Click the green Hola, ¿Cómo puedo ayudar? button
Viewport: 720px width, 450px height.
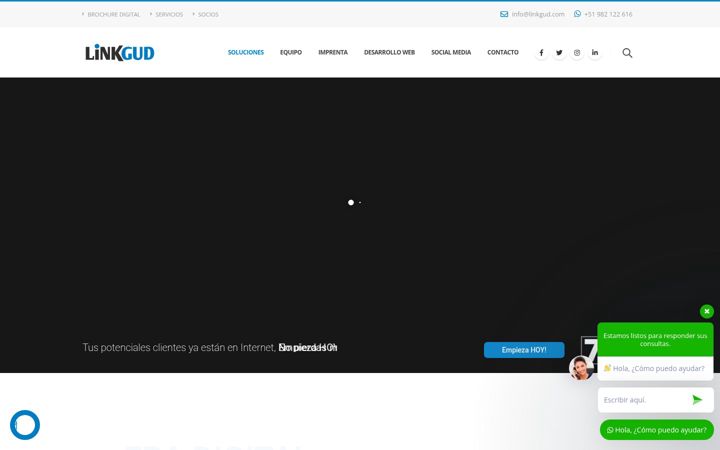(657, 430)
